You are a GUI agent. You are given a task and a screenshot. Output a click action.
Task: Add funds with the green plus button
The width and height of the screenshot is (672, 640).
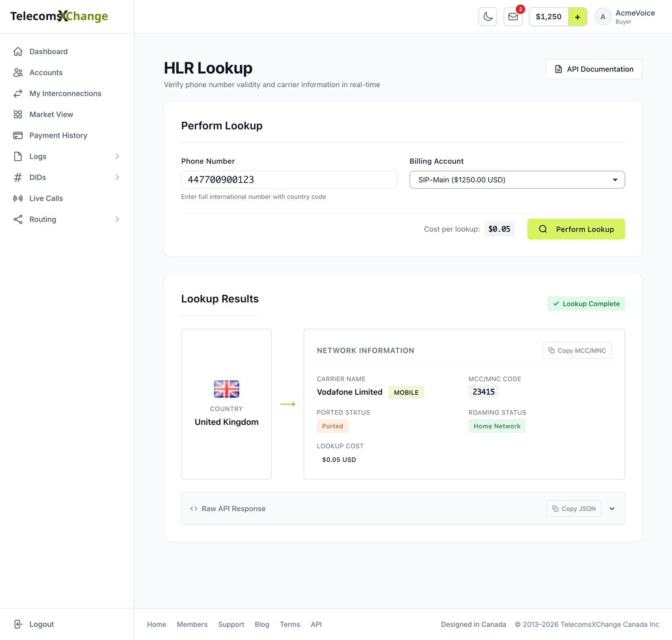pos(577,17)
